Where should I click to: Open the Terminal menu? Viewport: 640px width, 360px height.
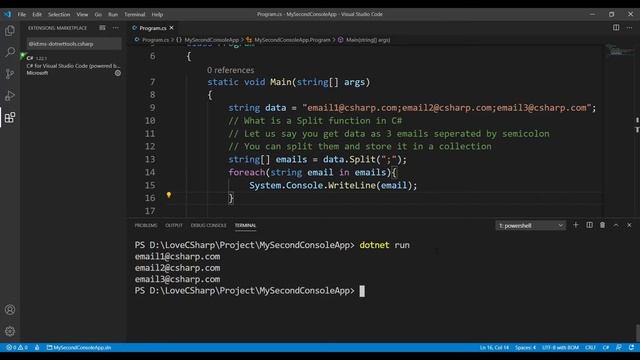[x=135, y=14]
